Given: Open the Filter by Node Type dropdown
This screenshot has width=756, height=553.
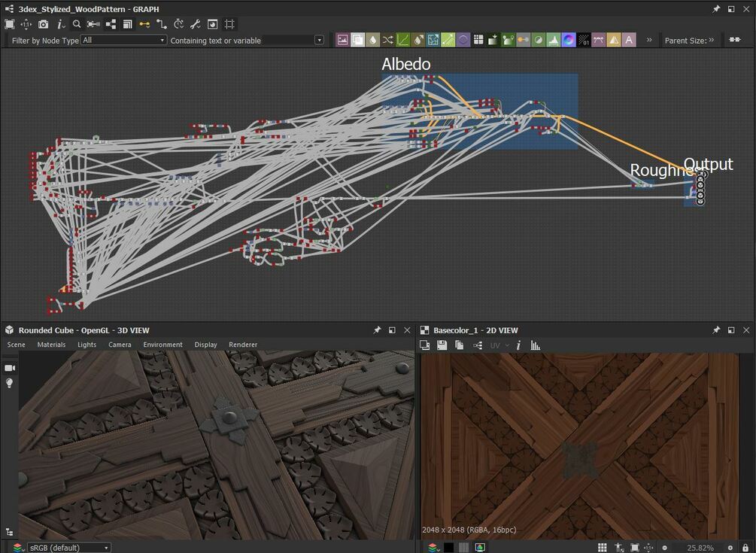Looking at the screenshot, I should click(x=124, y=41).
